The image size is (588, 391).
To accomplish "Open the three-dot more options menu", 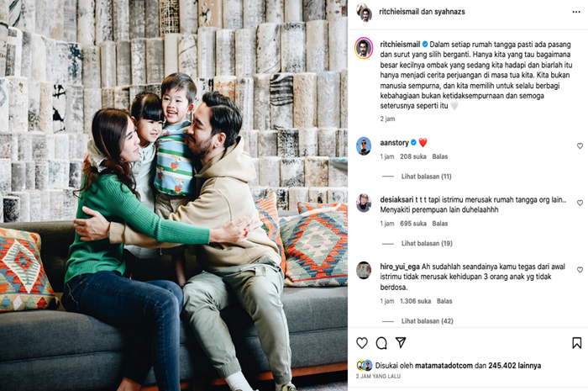I will [x=576, y=12].
